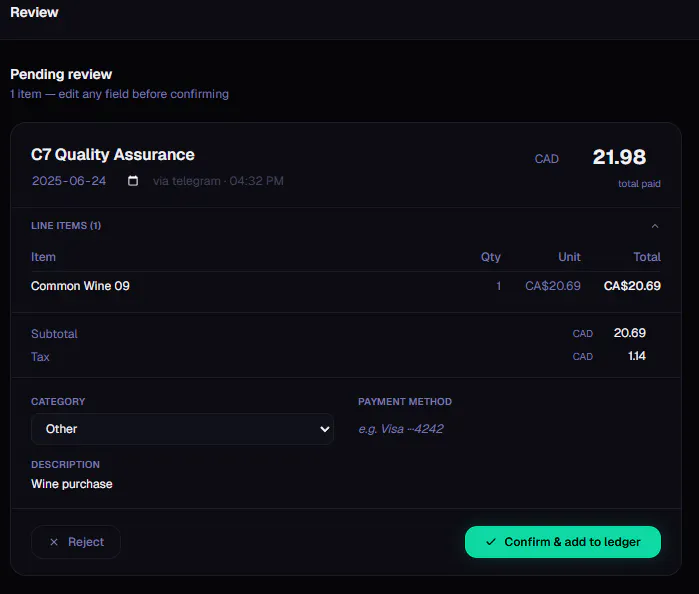Edit the Tax value 1.14

coord(637,356)
